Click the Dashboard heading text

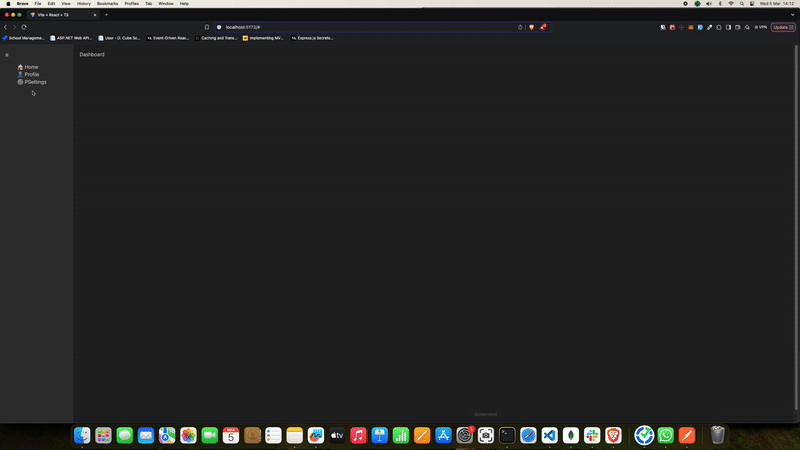coord(92,54)
